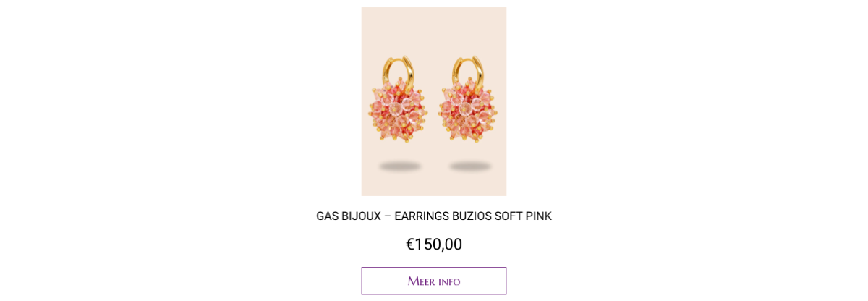
Task: Click the word Meer in the button
Action: [x=421, y=281]
